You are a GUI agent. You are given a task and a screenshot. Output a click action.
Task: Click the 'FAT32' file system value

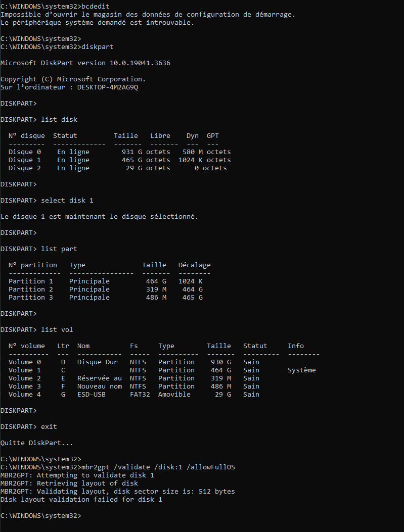click(x=140, y=395)
